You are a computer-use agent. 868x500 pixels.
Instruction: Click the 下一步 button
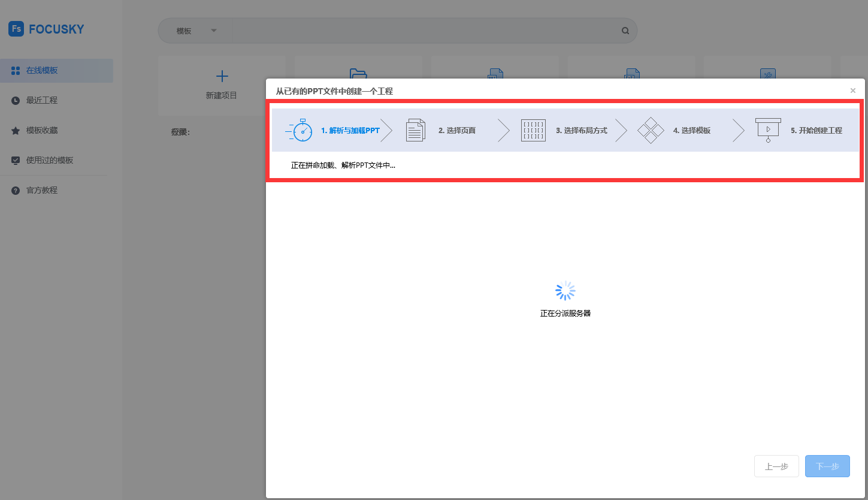827,466
